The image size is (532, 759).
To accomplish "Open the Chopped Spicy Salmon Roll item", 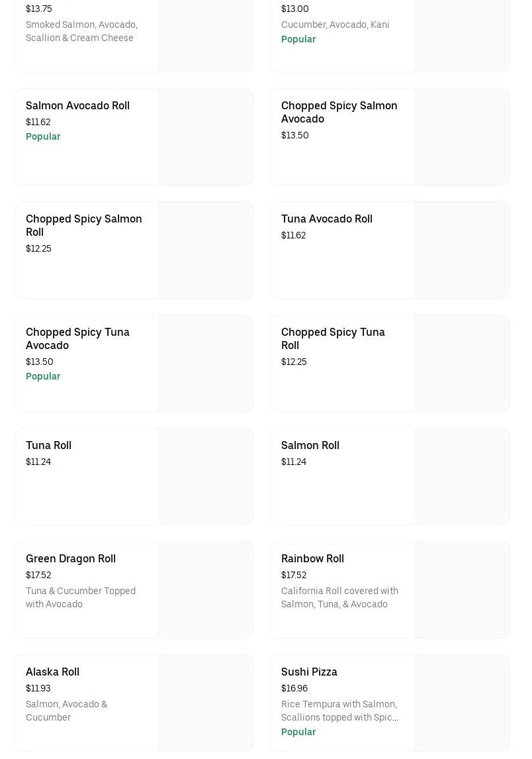I will click(83, 225).
